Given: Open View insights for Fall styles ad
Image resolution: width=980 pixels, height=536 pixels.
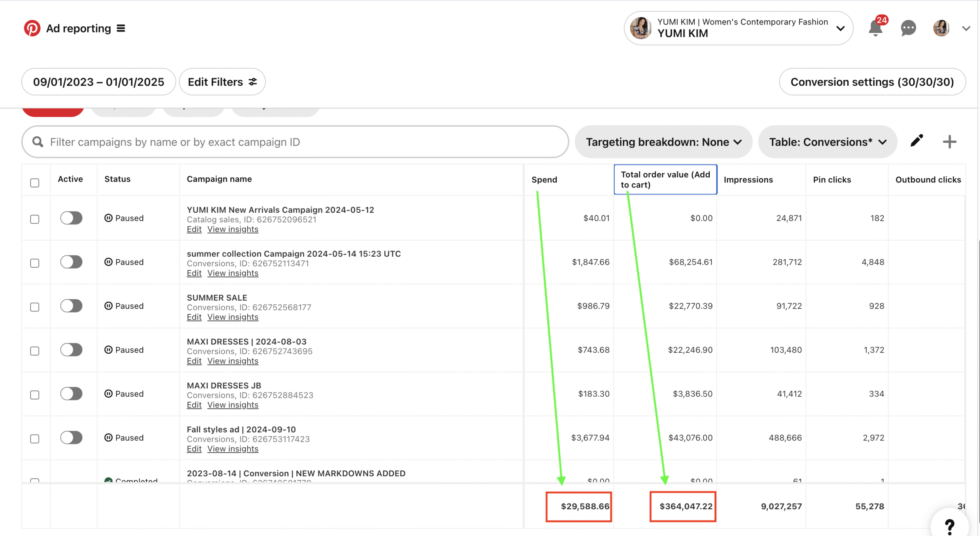Looking at the screenshot, I should pos(233,448).
